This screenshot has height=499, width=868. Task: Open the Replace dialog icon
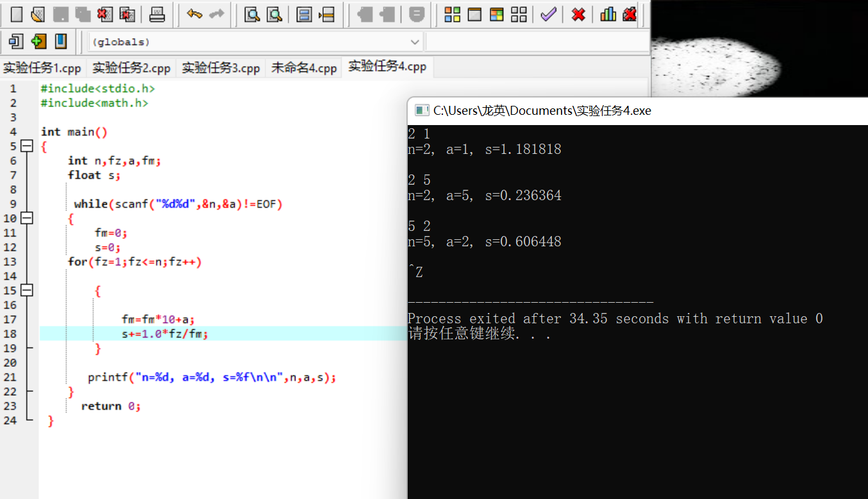pos(274,14)
